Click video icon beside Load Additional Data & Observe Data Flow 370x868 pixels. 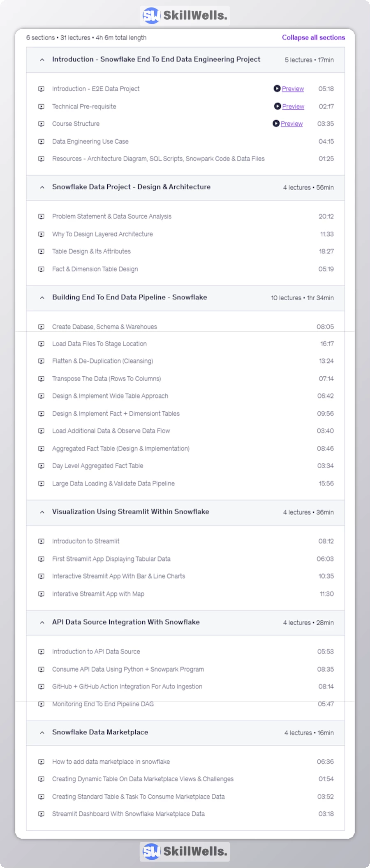[x=41, y=431]
